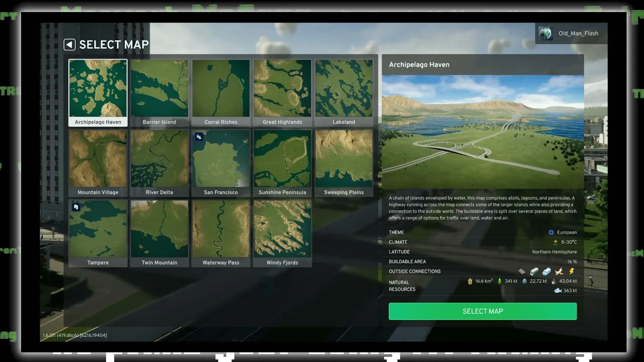
Task: Click the airplane outside connection icon
Action: pos(559,271)
